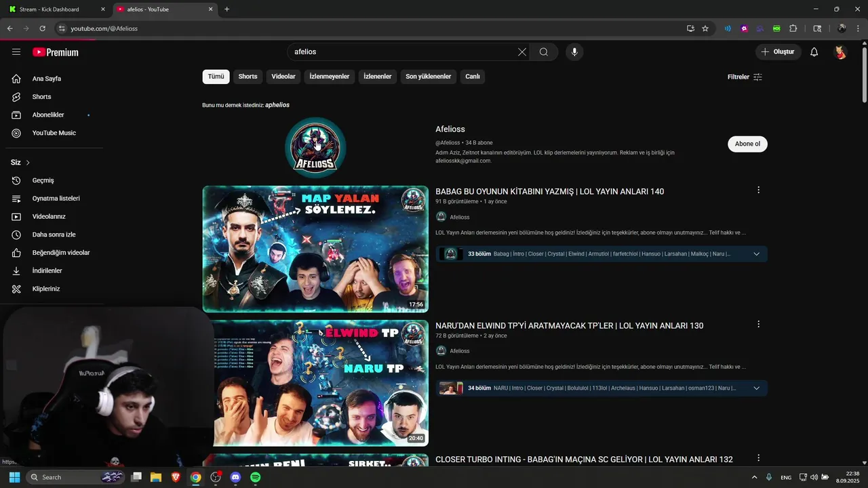Start voice search with the microphone icon

click(574, 52)
